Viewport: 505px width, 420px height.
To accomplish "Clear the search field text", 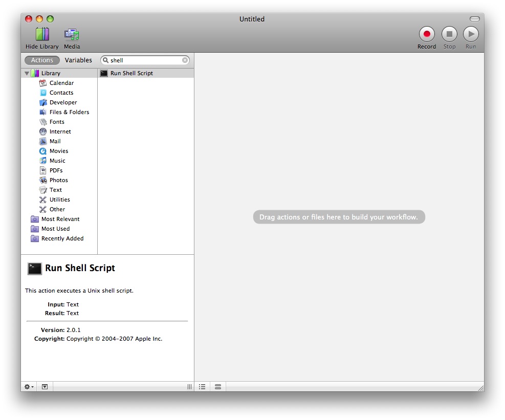I will coord(185,60).
